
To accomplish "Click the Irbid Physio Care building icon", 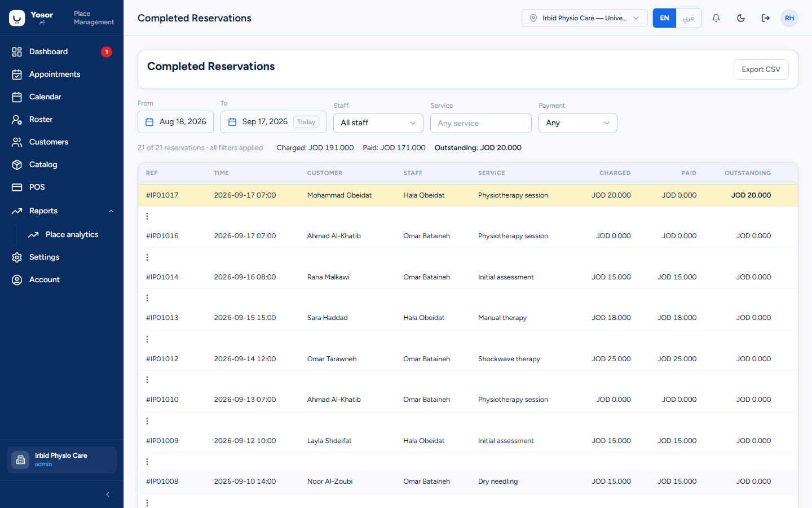I will point(20,460).
